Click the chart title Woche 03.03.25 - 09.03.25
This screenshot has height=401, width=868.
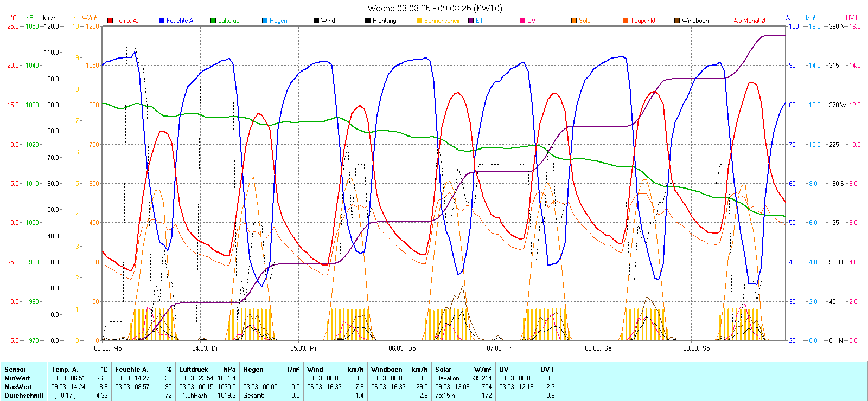coord(435,8)
